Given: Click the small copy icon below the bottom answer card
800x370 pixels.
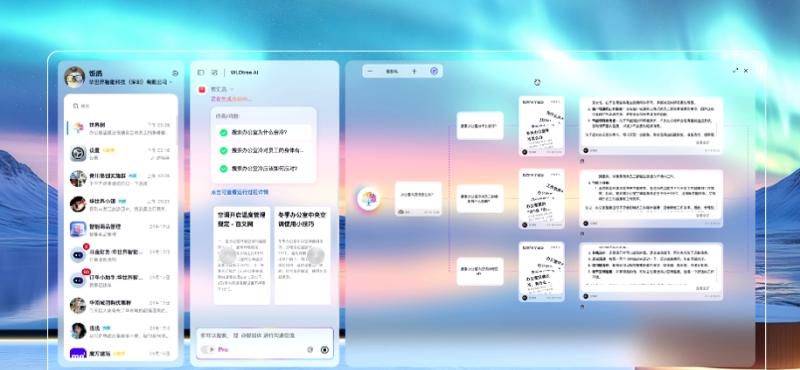Looking at the screenshot, I should click(x=583, y=306).
